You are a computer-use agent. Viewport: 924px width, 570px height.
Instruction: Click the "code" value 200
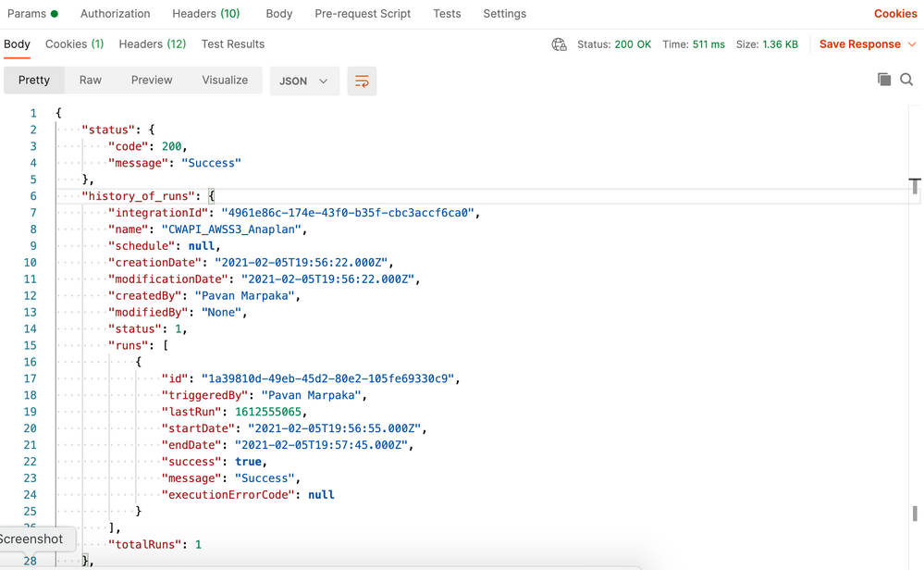[171, 146]
